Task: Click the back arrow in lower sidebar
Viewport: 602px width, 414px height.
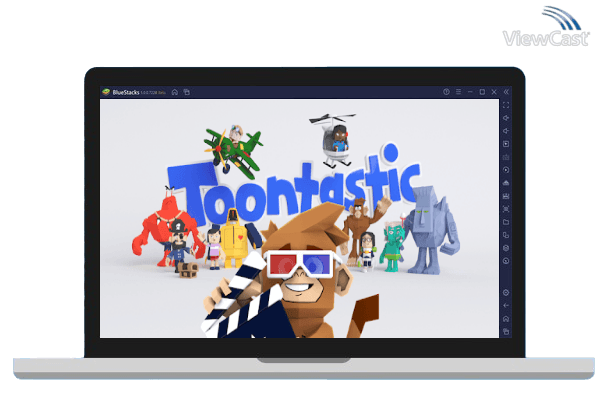Action: [506, 306]
